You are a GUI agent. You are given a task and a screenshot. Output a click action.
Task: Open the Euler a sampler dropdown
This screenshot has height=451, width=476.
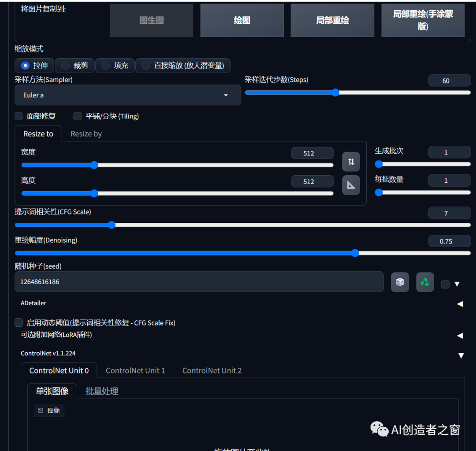pyautogui.click(x=128, y=95)
